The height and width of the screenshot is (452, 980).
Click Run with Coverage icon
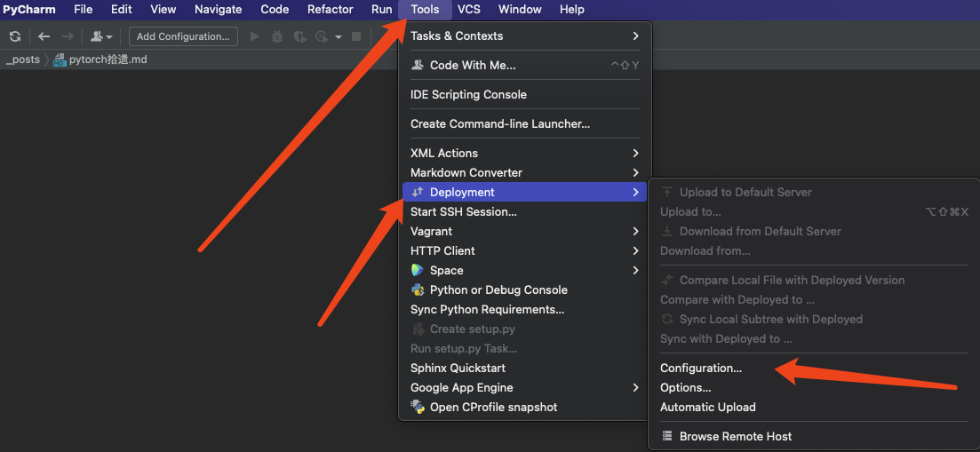[x=300, y=36]
